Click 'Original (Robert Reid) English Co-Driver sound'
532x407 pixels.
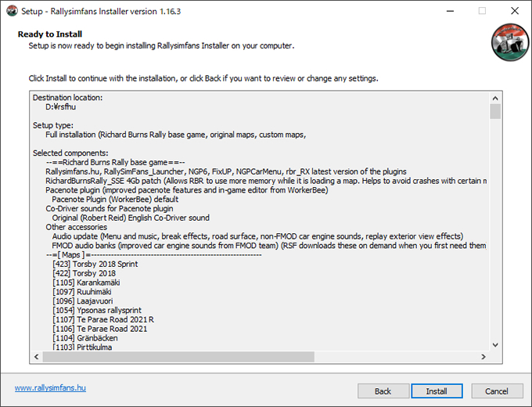coord(131,218)
